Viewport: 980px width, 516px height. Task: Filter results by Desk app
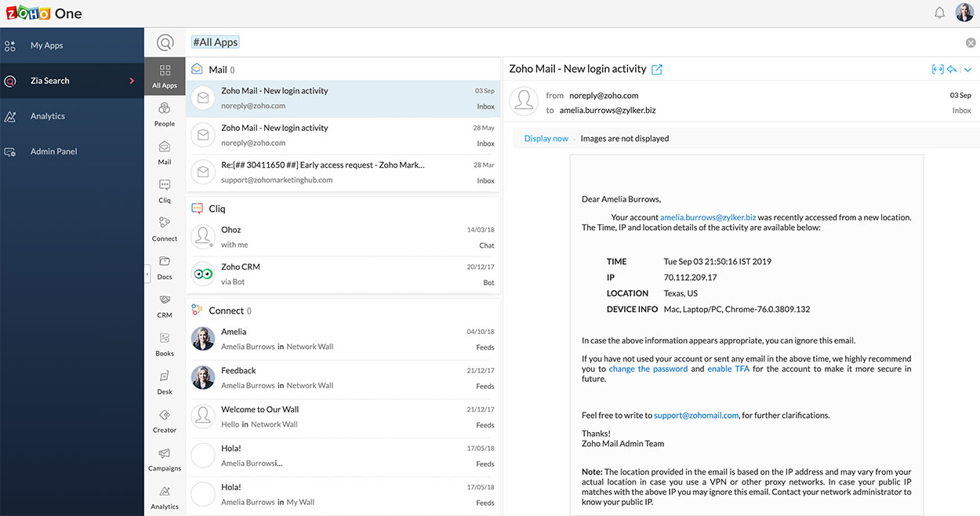coord(165,383)
